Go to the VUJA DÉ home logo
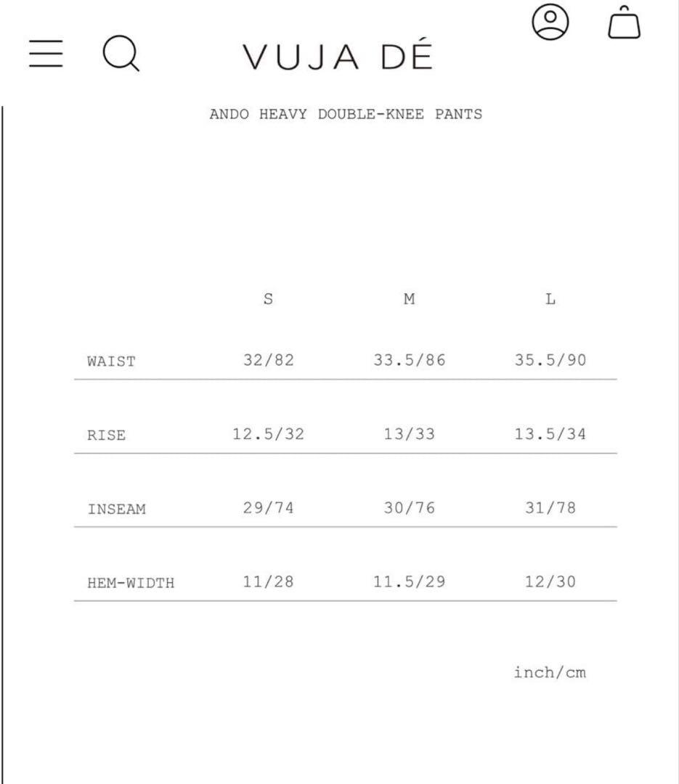The height and width of the screenshot is (784, 679). point(338,57)
